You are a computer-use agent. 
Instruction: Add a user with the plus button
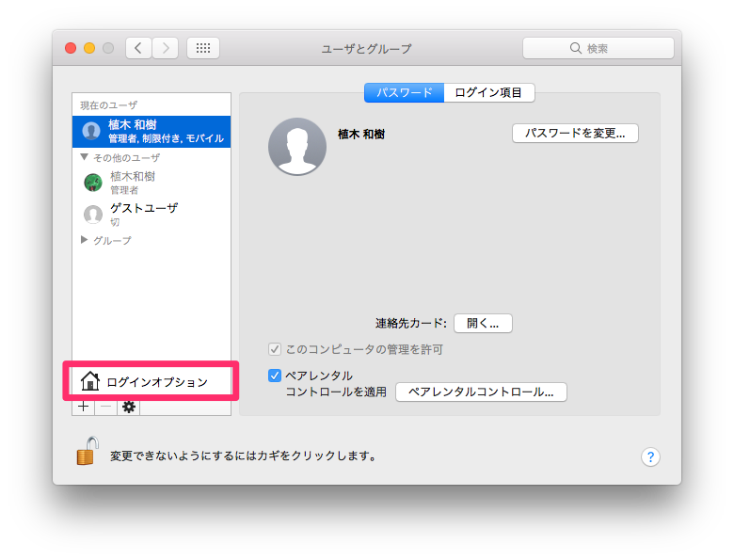click(84, 407)
